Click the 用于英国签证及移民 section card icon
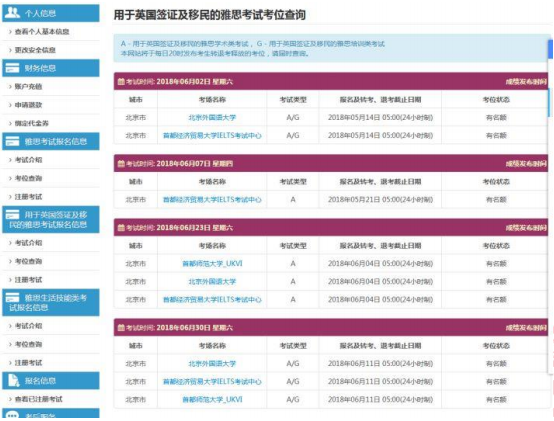Image resolution: width=554 pixels, height=421 pixels. click(12, 214)
